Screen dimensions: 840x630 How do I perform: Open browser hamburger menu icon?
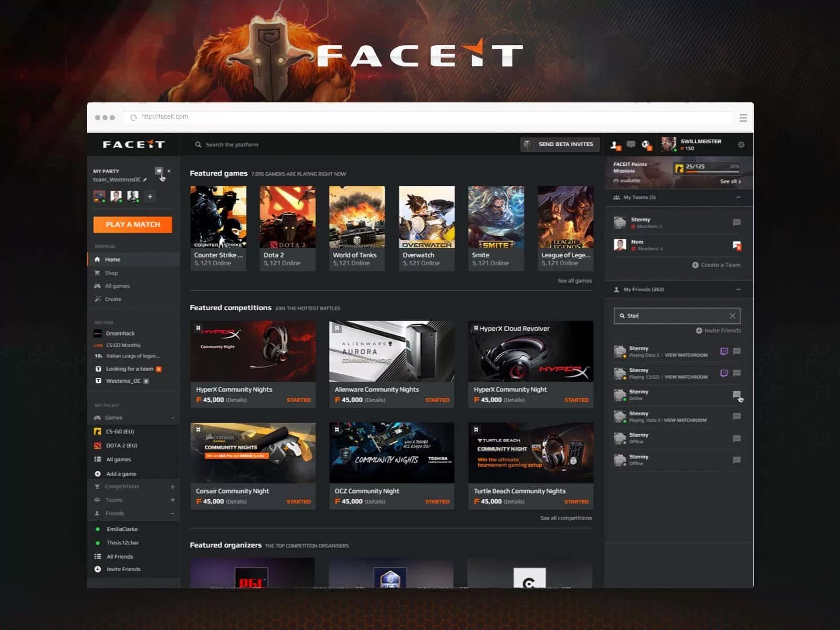pyautogui.click(x=743, y=118)
